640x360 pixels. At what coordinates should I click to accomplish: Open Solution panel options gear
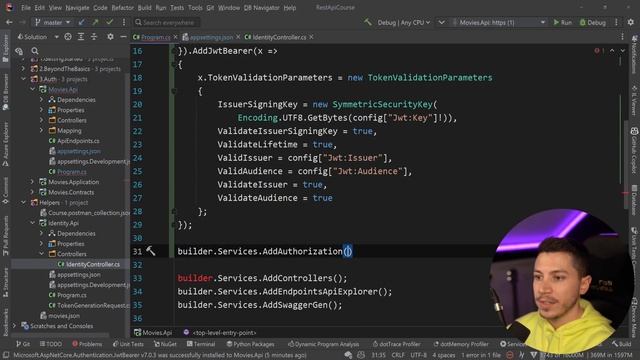[110, 37]
